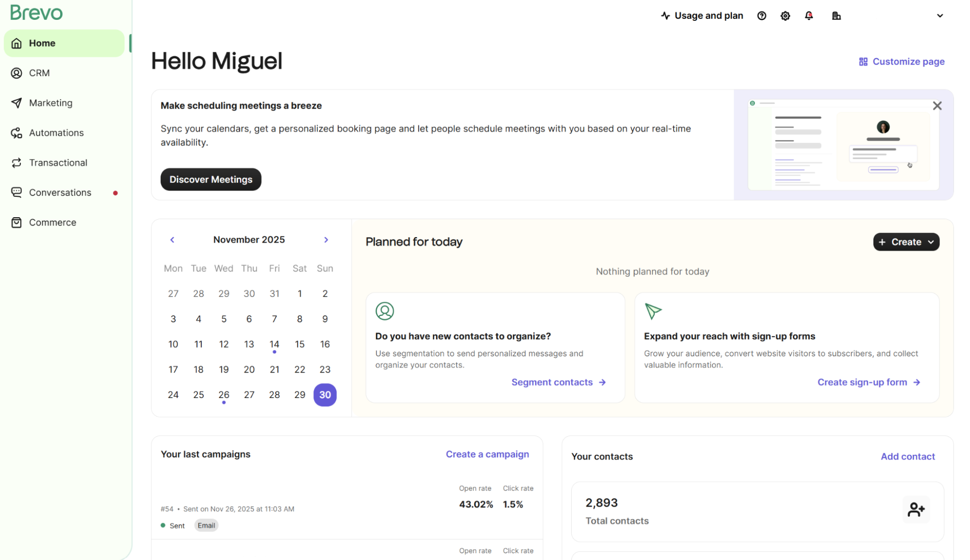Open Marketing from the sidebar
This screenshot has height=560, width=970.
pos(50,103)
